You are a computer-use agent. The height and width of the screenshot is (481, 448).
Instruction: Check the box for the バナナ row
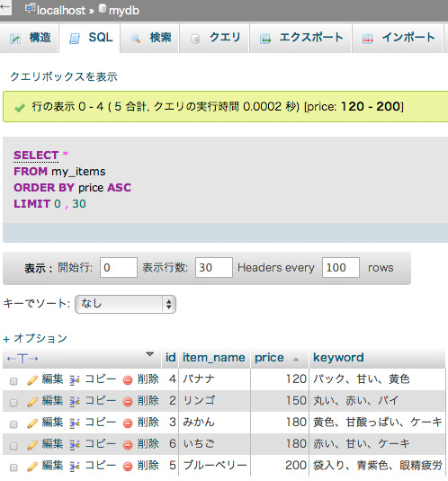tap(13, 381)
